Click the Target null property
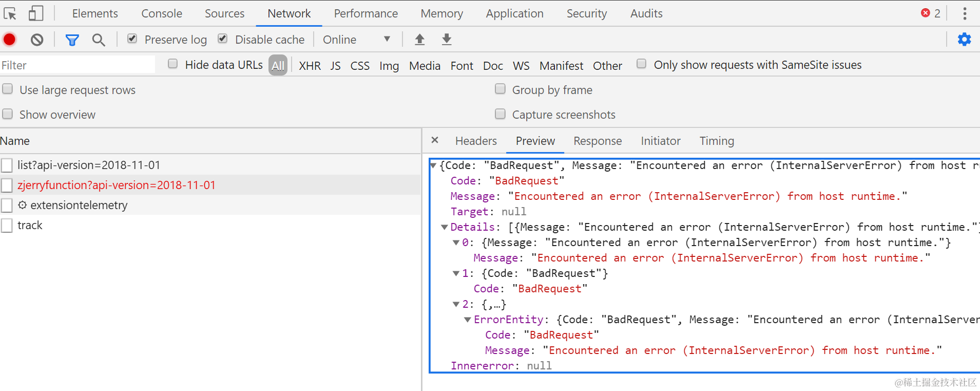Viewport: 980px width, 391px height. [488, 212]
